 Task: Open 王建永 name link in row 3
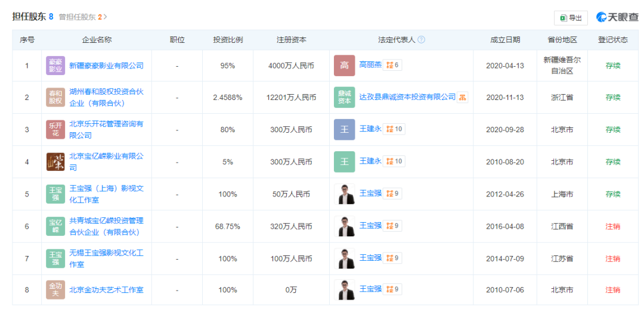(370, 129)
